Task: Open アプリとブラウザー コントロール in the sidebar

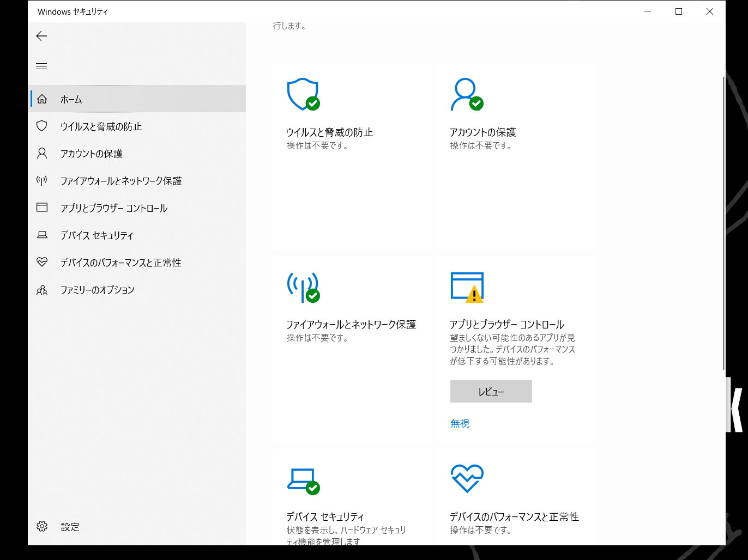Action: (x=113, y=208)
